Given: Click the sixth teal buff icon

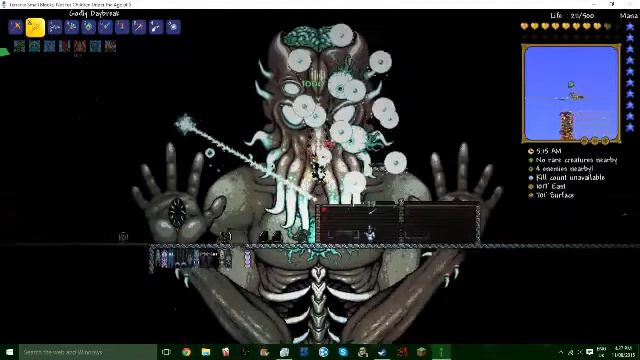Looking at the screenshot, I should tap(95, 46).
